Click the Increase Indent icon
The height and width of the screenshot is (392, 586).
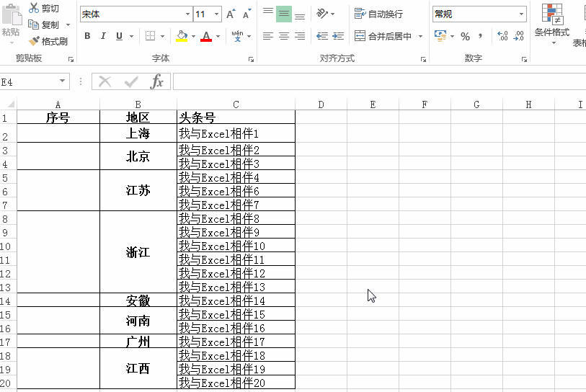pos(338,36)
